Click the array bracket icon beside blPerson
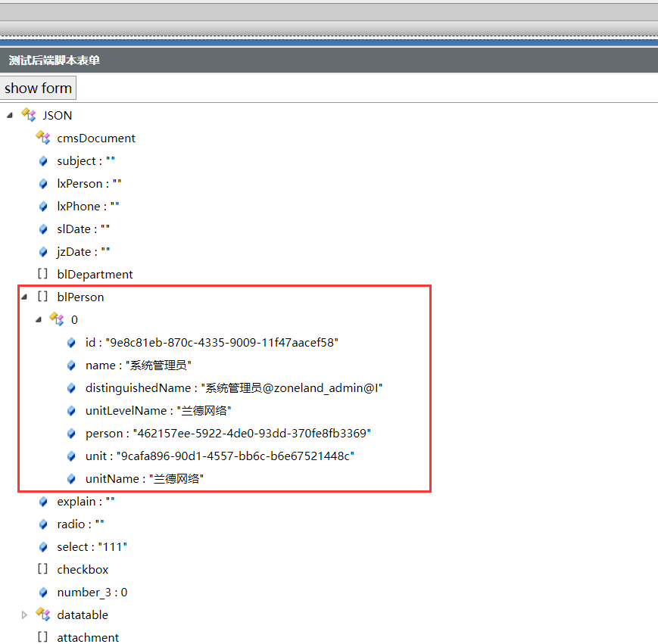This screenshot has height=644, width=658. tap(43, 297)
